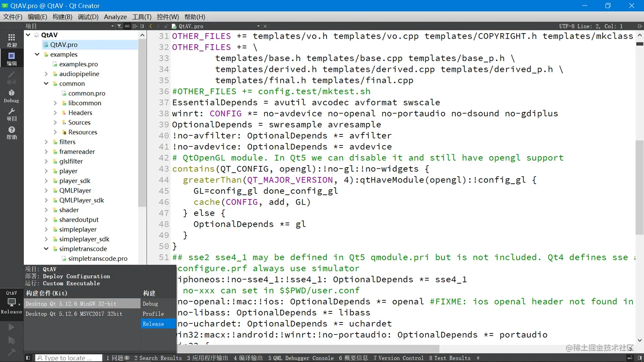
Task: Expand the audiopipeline folder
Action: (x=46, y=74)
